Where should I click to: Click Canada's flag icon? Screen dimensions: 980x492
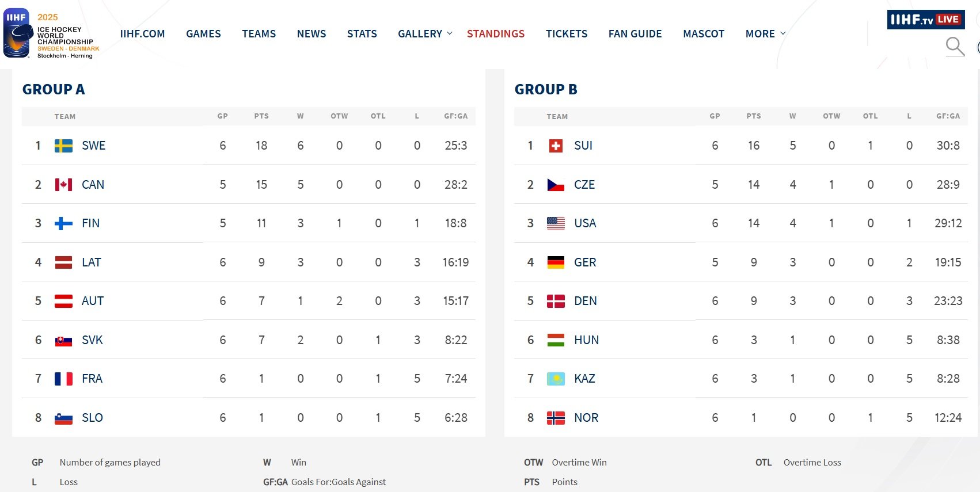pos(63,185)
